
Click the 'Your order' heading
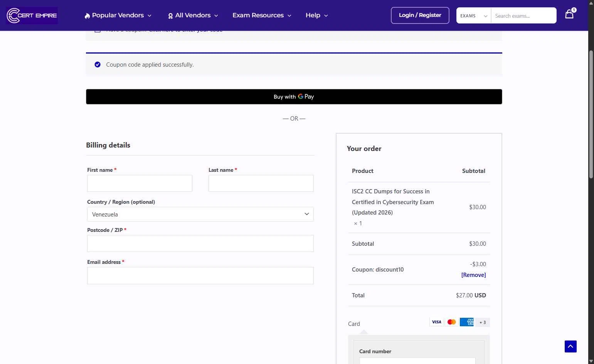(x=364, y=149)
